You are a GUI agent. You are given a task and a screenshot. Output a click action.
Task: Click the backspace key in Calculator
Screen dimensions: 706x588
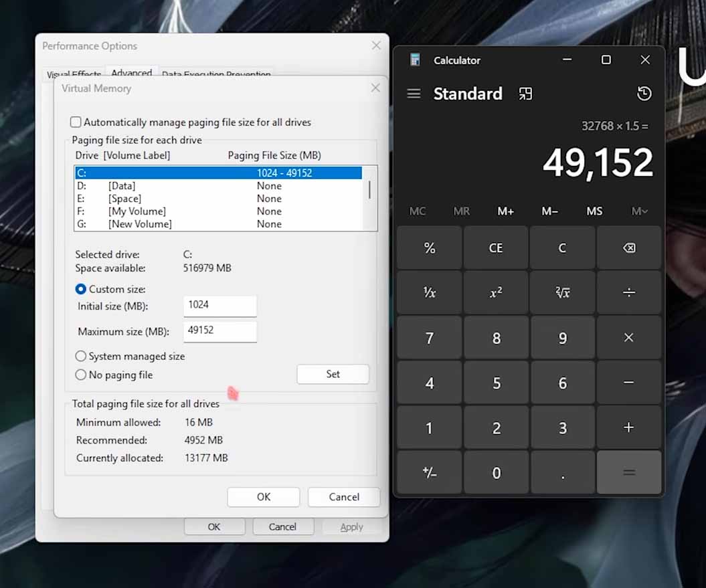[629, 248]
